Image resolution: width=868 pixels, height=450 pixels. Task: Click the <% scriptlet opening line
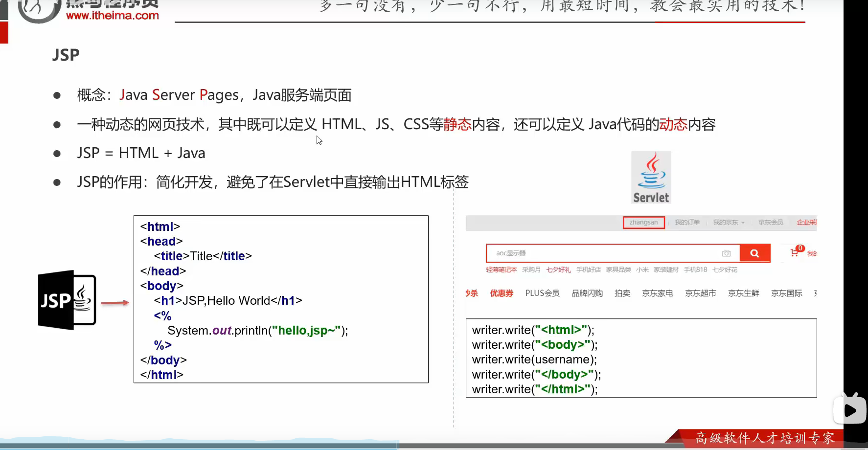click(x=162, y=315)
